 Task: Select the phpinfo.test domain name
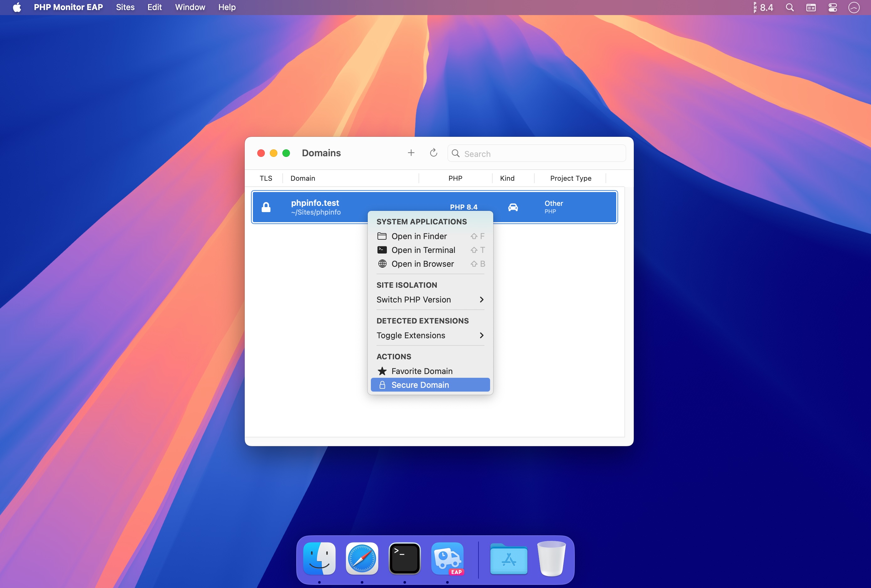point(315,203)
